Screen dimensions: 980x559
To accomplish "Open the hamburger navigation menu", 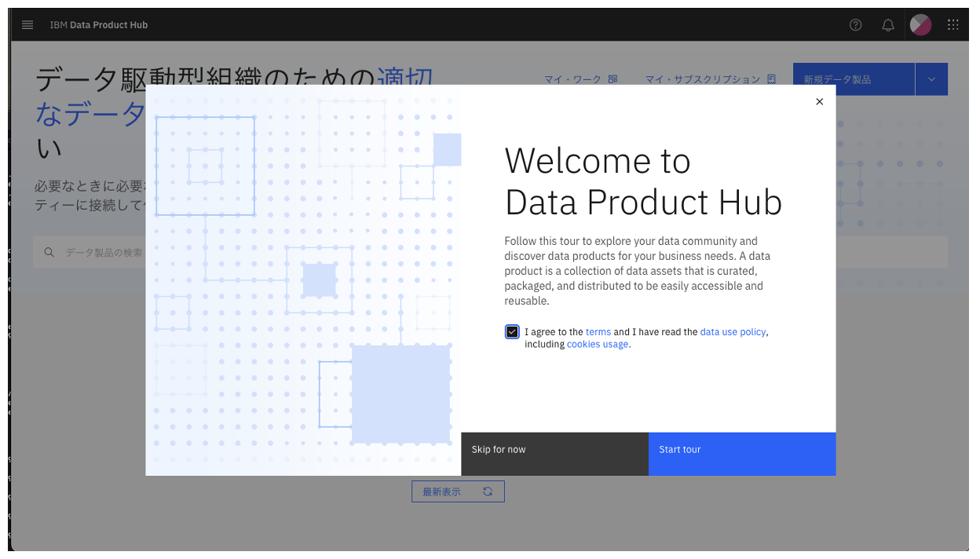I will [x=27, y=24].
